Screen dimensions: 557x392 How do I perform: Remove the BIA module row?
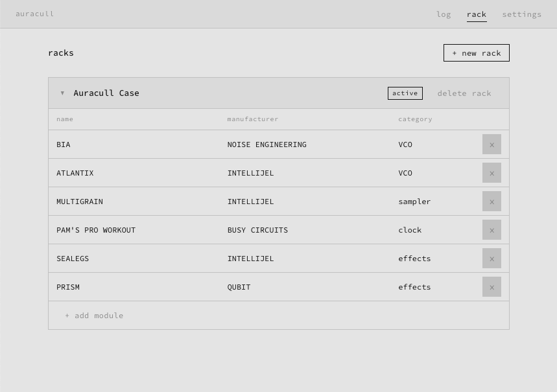click(492, 144)
